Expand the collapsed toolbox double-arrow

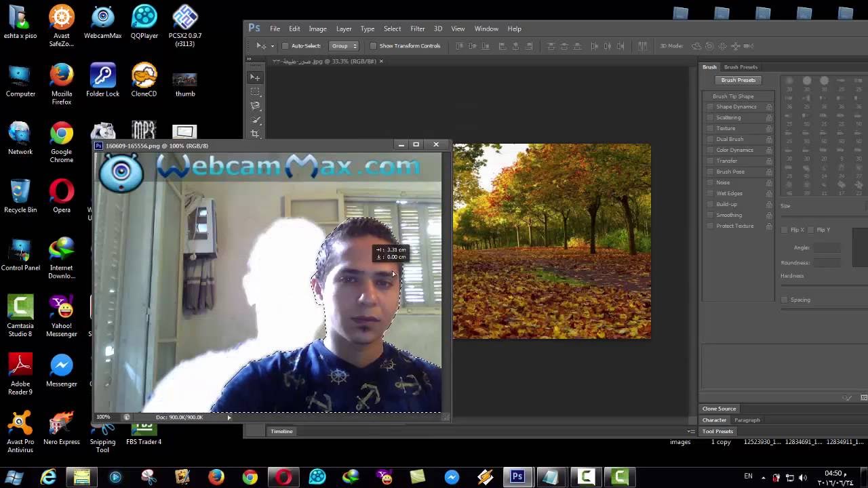[250, 60]
